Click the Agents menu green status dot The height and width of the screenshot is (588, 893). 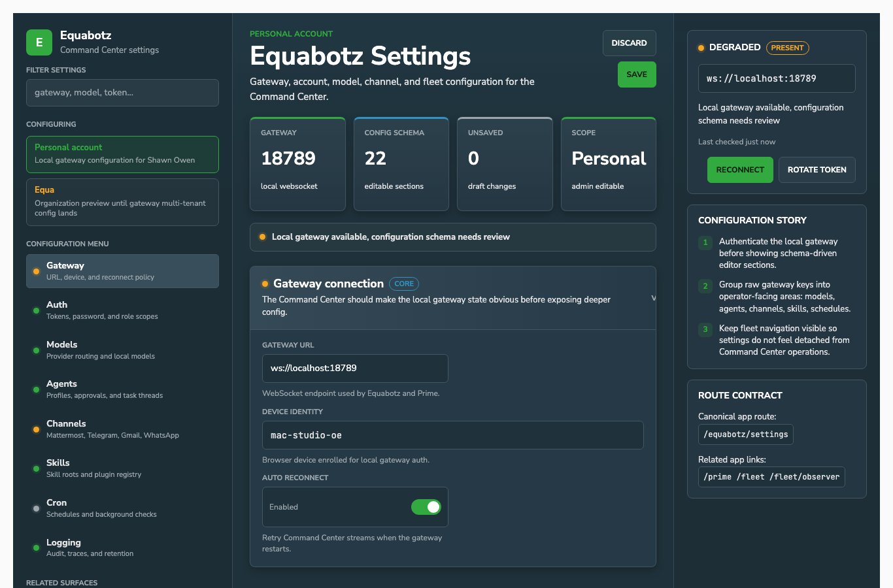click(36, 389)
